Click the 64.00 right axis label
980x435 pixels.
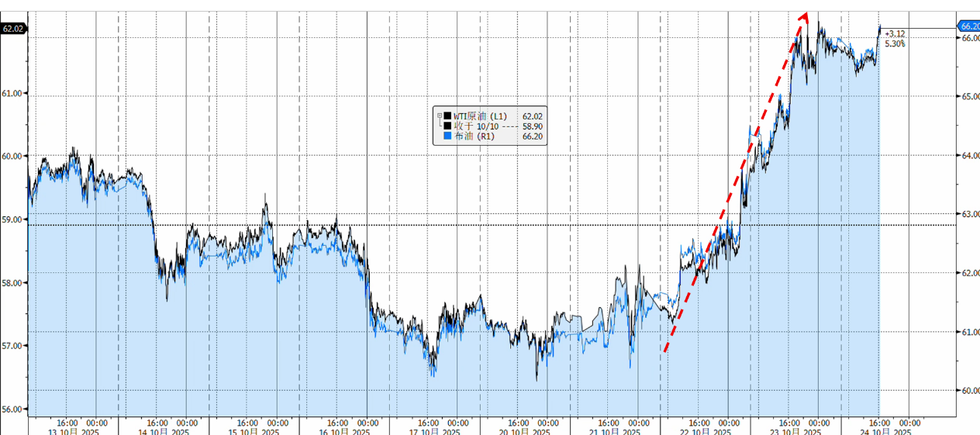coord(969,156)
